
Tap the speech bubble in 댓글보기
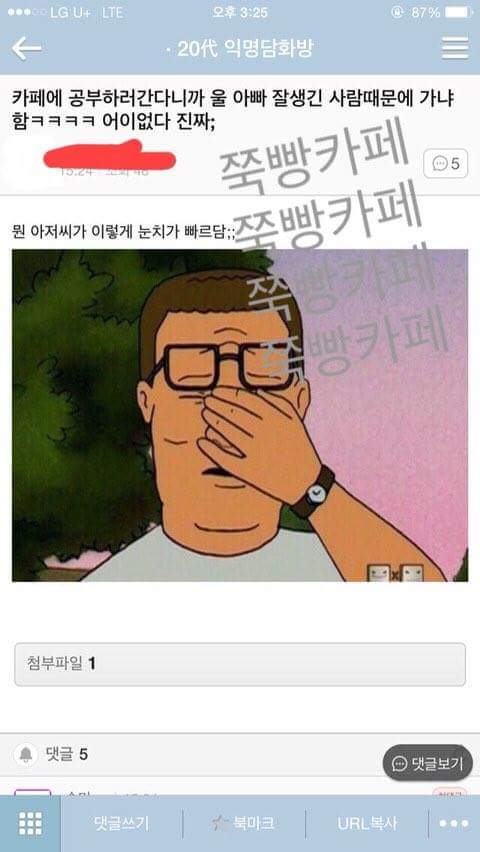[399, 763]
